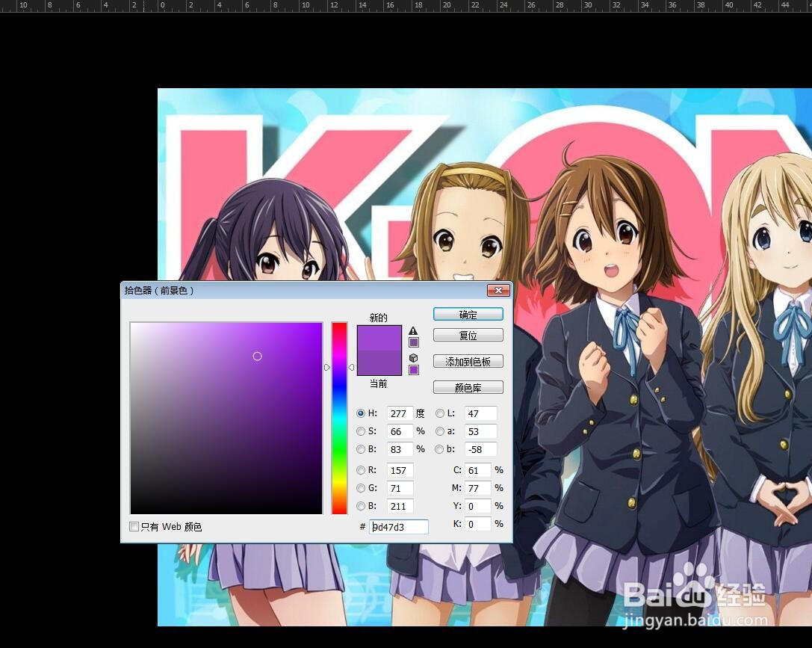Click the R field showing 157

tap(400, 470)
